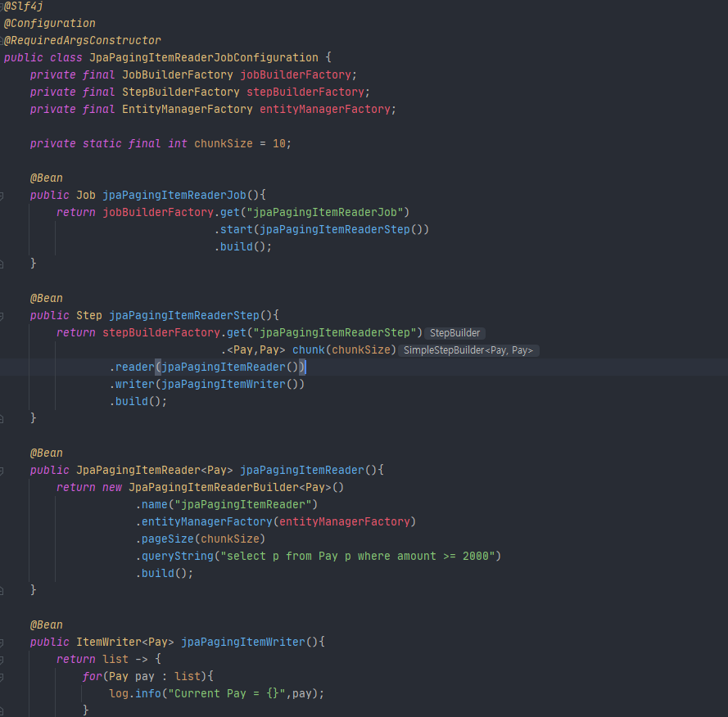
Task: Collapse the JpaPagingItemReader<Pay> method fold marker
Action: click(2, 471)
